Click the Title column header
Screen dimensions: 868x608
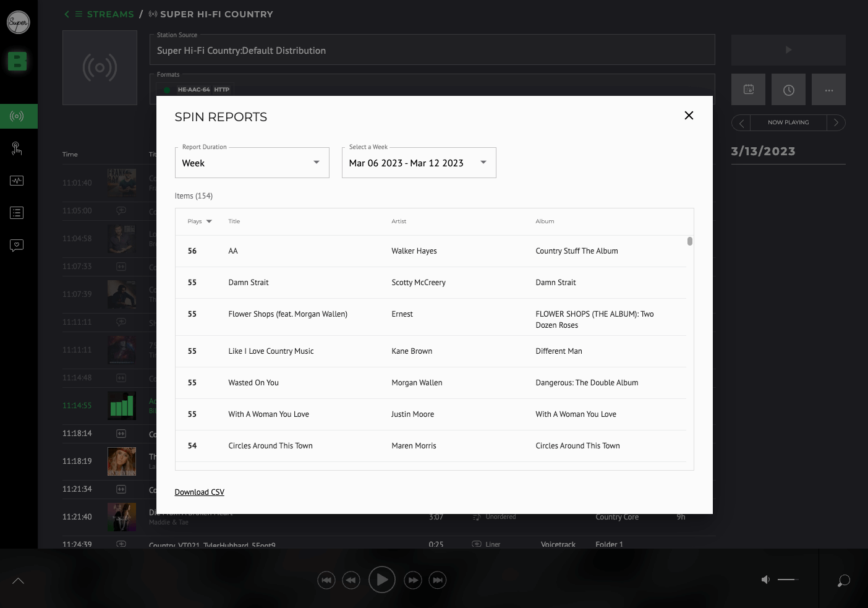(234, 221)
